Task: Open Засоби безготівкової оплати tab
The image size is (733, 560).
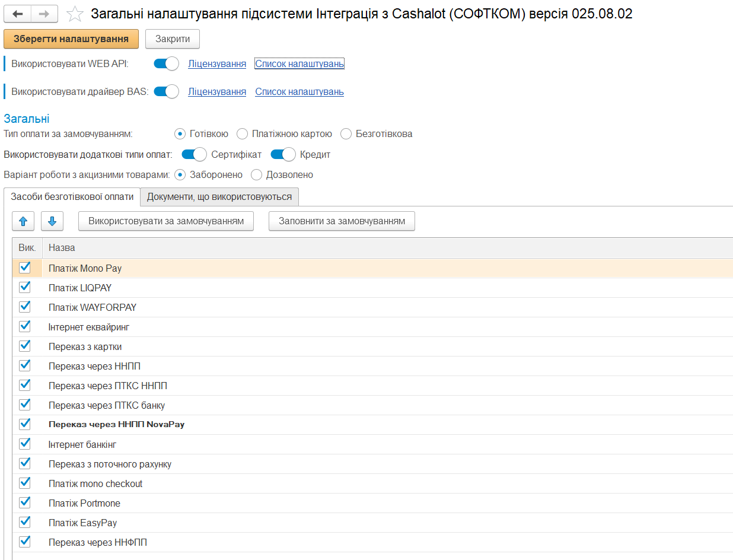Action: point(72,196)
